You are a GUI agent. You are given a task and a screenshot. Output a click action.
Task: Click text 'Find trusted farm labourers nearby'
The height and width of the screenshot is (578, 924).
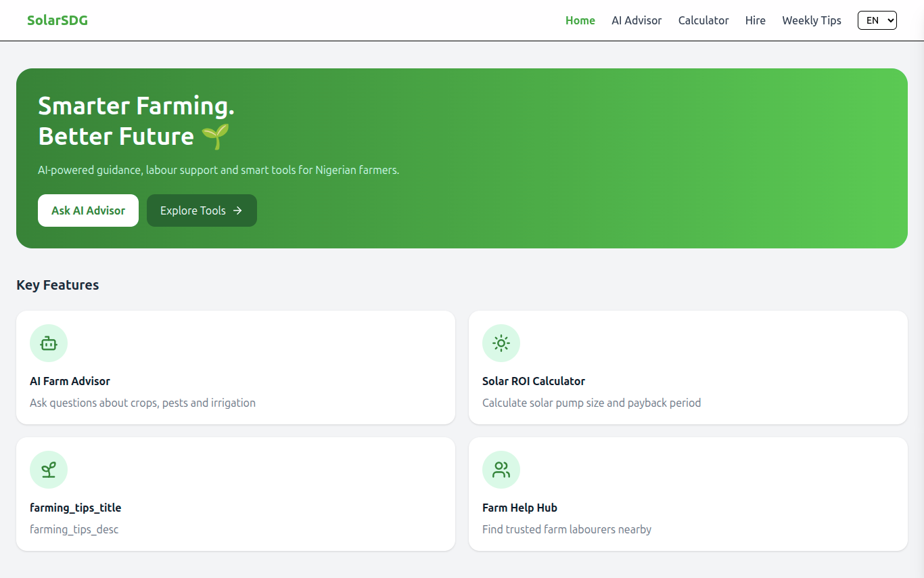coord(567,529)
